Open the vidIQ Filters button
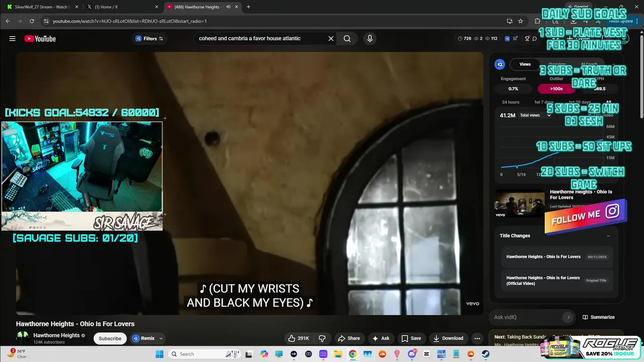644x362 pixels. coord(149,39)
